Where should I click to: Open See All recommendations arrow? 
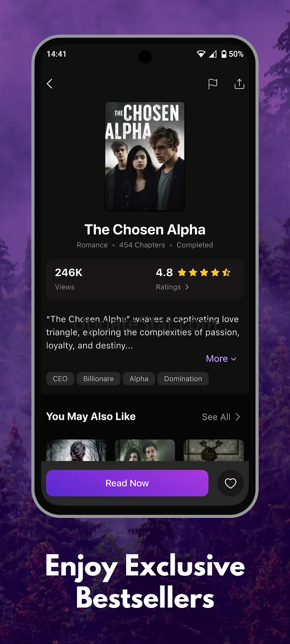pyautogui.click(x=238, y=417)
